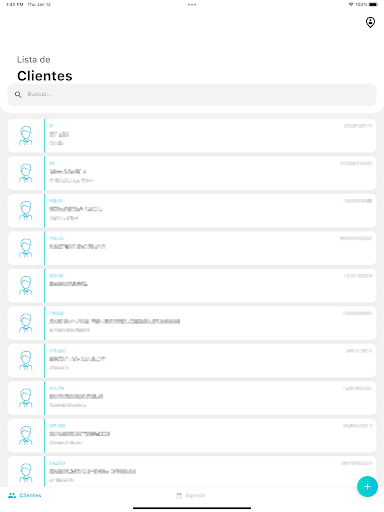384x512 pixels.
Task: Tap the second client's avatar icon
Action: click(26, 173)
